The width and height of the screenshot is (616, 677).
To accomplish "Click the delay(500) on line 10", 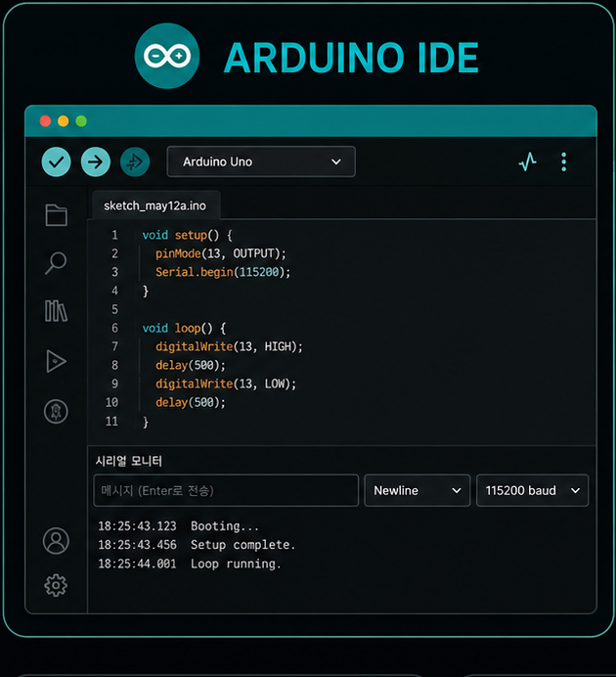I will [x=191, y=402].
